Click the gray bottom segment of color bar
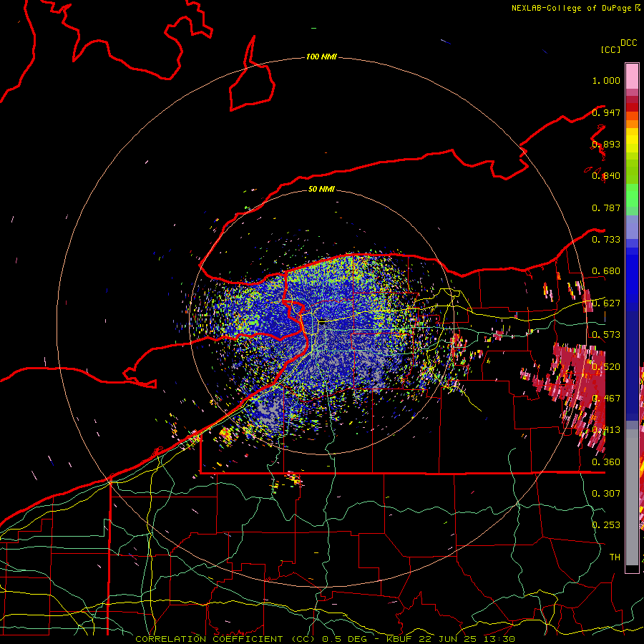This screenshot has height=644, width=644. click(632, 499)
